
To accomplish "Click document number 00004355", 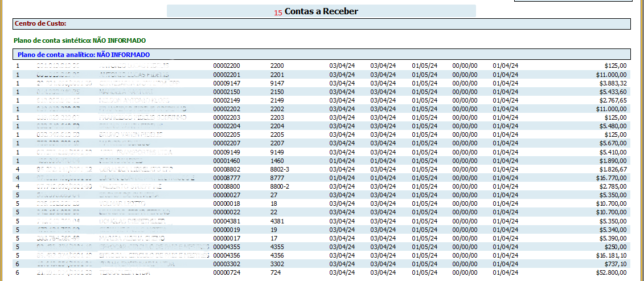I will (226, 246).
